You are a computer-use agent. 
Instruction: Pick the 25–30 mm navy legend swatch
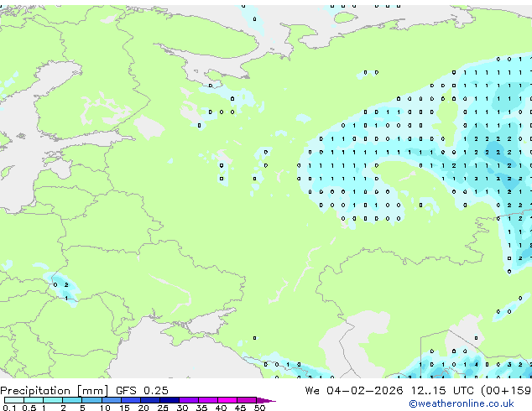pos(170,400)
